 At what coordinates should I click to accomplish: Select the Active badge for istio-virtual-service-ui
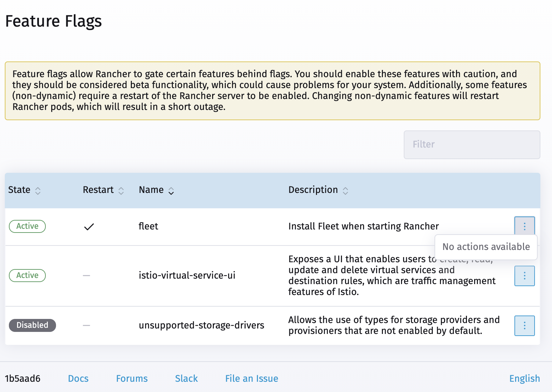(x=27, y=275)
